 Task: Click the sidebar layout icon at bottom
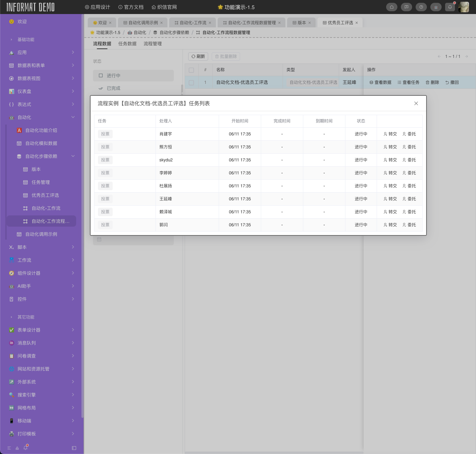pyautogui.click(x=74, y=448)
